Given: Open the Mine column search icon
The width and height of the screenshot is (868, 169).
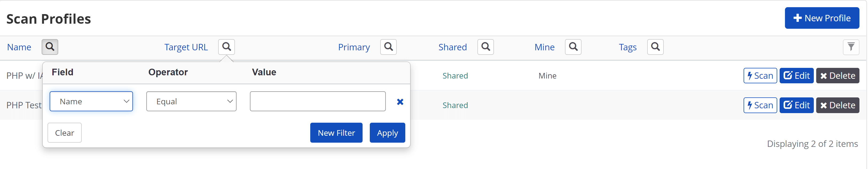Looking at the screenshot, I should pos(573,47).
